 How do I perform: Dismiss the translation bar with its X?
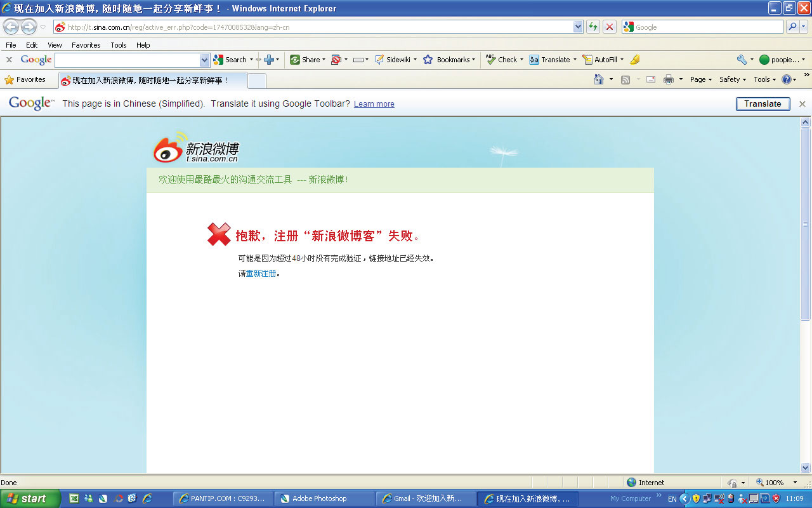[x=802, y=104]
